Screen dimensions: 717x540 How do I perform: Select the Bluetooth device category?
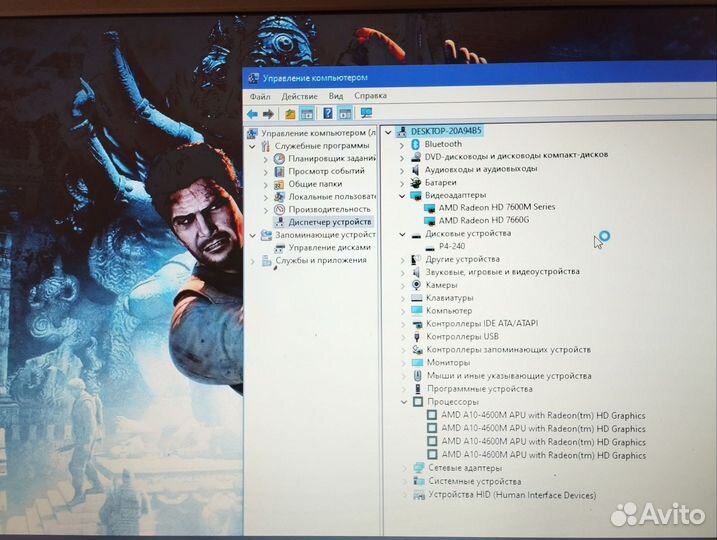click(x=443, y=144)
